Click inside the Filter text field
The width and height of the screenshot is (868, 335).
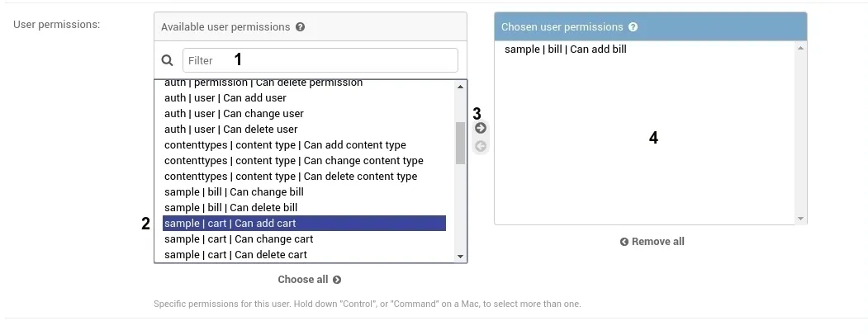(x=320, y=60)
